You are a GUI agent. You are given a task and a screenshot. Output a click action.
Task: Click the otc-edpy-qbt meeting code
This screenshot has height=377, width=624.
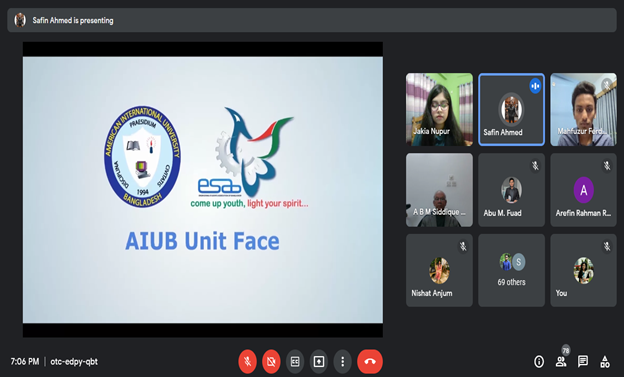(74, 361)
